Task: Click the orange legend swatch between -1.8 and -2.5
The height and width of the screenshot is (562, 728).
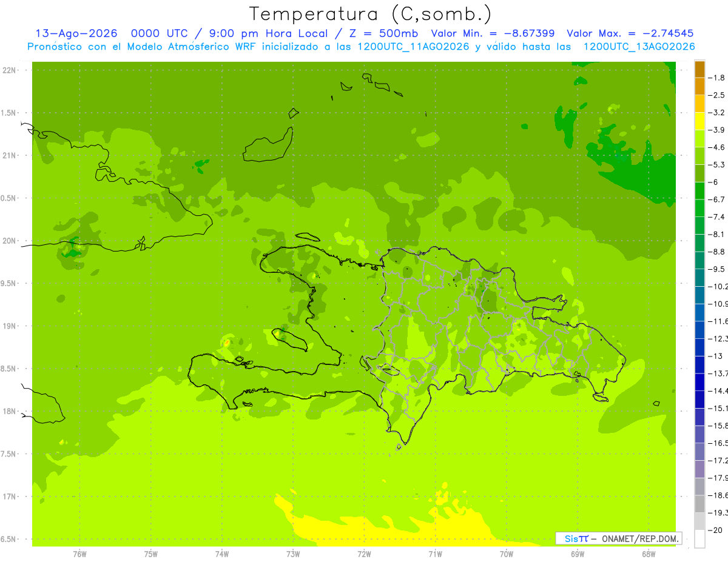Action: tap(699, 86)
